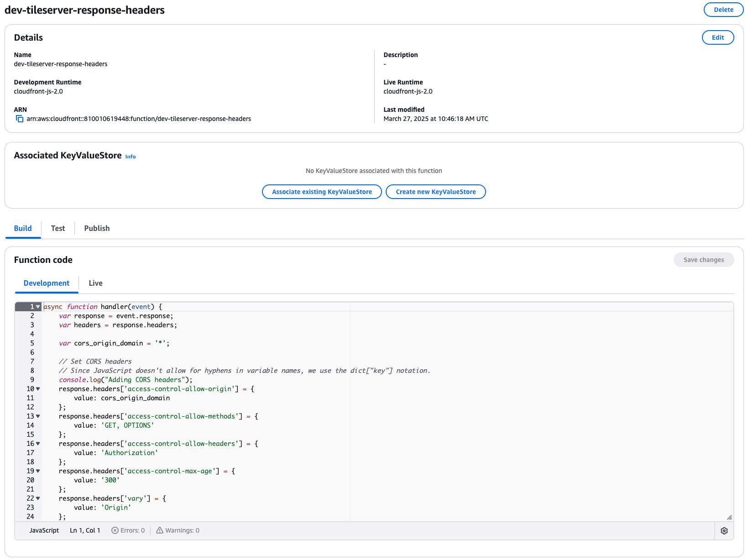The height and width of the screenshot is (560, 748).
Task: Copy the function ARN using copy icon
Action: click(x=20, y=119)
